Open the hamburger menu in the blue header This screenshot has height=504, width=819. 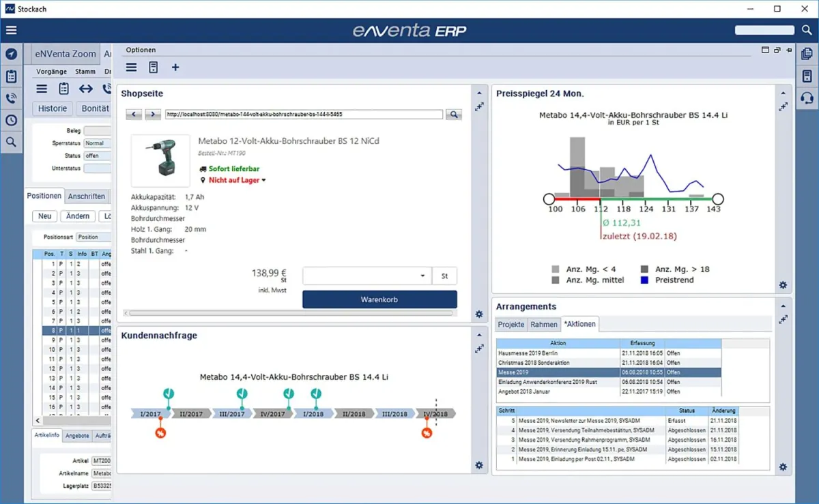point(11,30)
